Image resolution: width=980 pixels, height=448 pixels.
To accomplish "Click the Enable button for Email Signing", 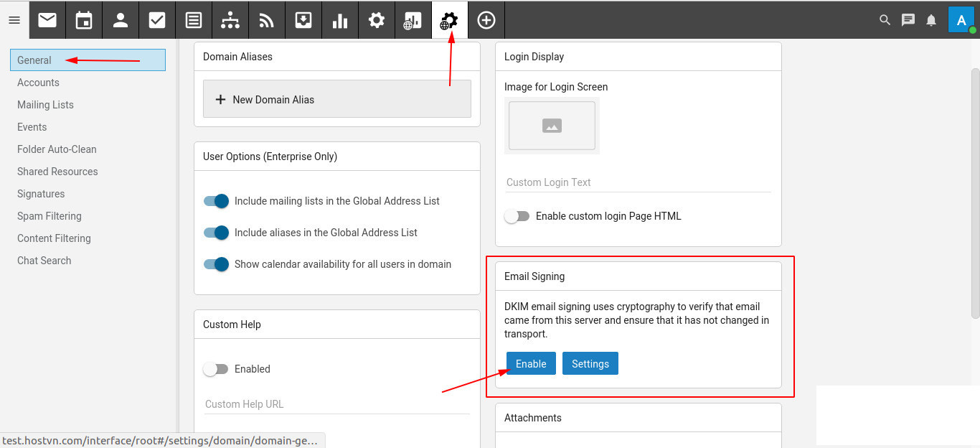I will click(x=531, y=364).
